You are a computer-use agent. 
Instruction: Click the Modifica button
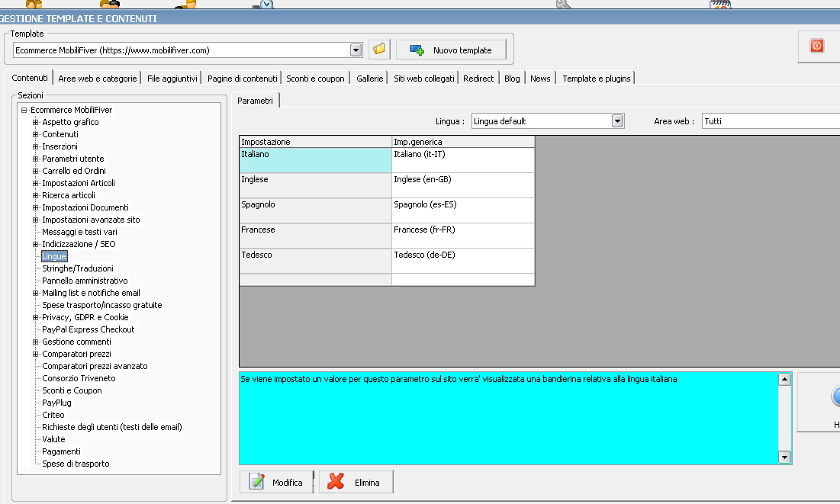[276, 482]
